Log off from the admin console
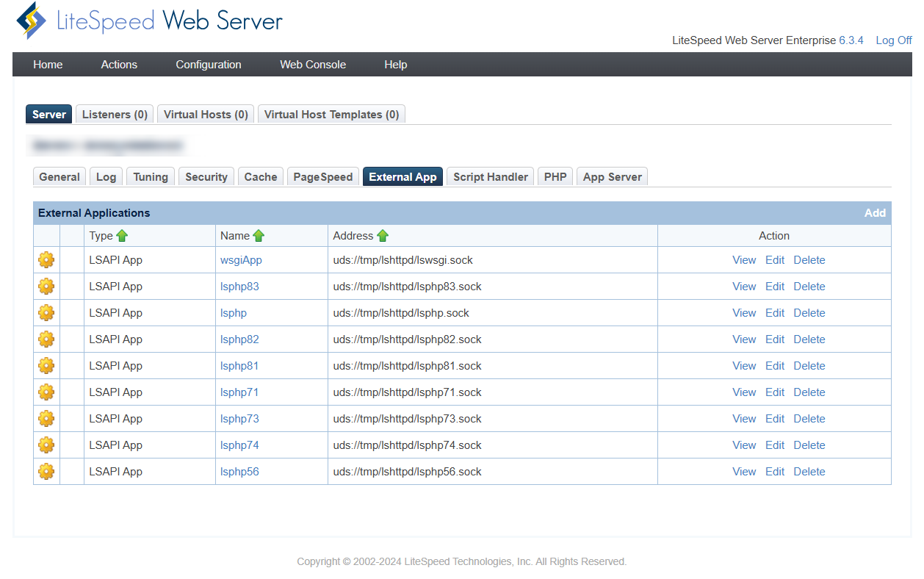Screen dimensions: 924x579 coord(894,40)
